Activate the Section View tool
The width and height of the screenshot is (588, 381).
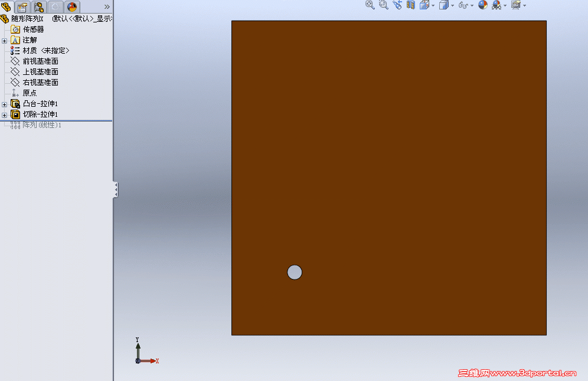coord(410,5)
